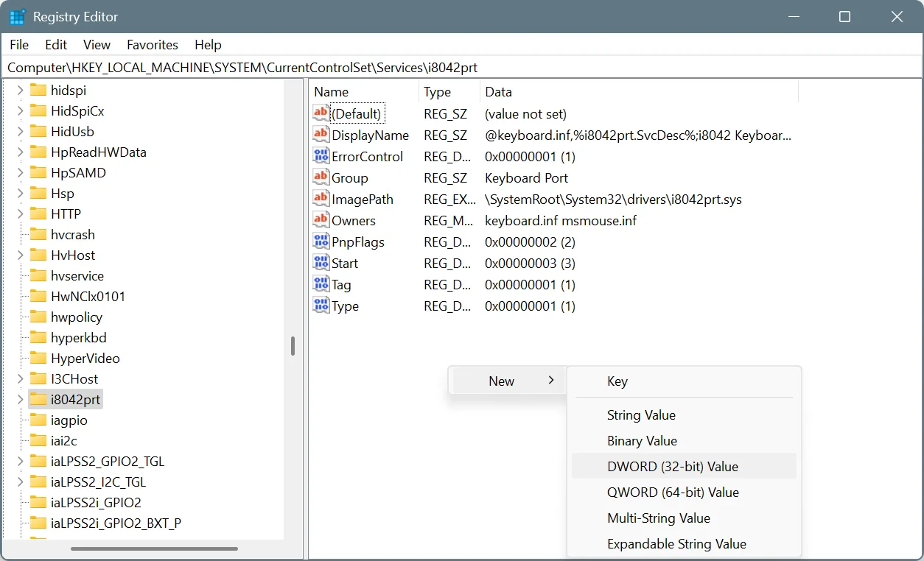The height and width of the screenshot is (561, 924).
Task: Click the tree pane vertical scrollbar thumb
Action: coord(293,346)
